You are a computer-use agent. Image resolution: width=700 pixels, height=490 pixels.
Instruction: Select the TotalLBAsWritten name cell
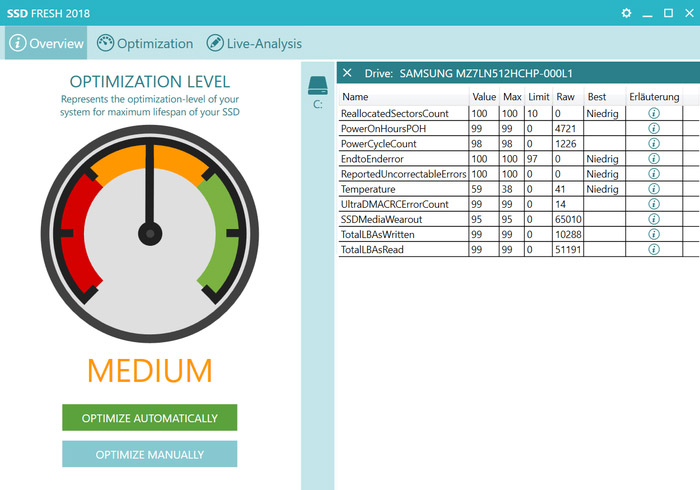(404, 235)
